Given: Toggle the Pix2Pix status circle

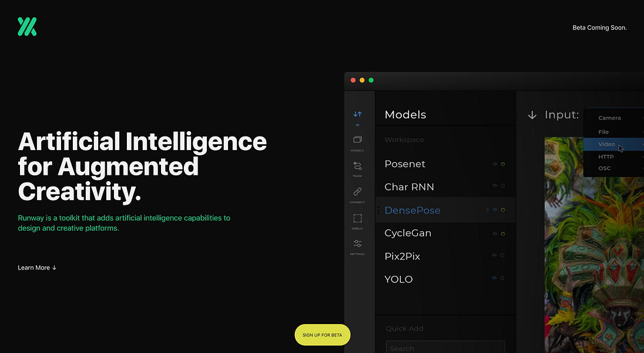Looking at the screenshot, I should (x=502, y=255).
